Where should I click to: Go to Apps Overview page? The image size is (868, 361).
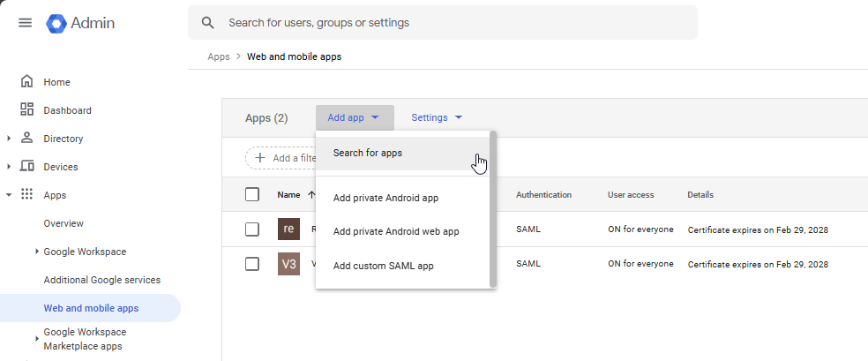(x=64, y=223)
